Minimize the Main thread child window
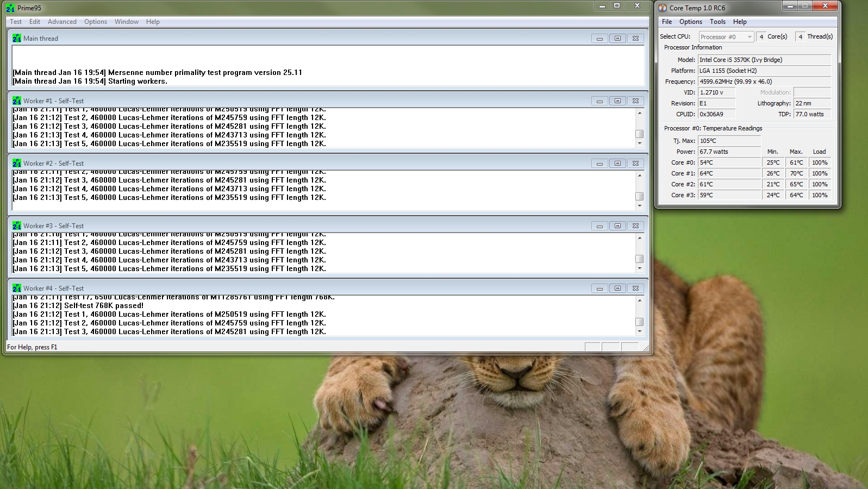The width and height of the screenshot is (868, 489). coord(600,39)
